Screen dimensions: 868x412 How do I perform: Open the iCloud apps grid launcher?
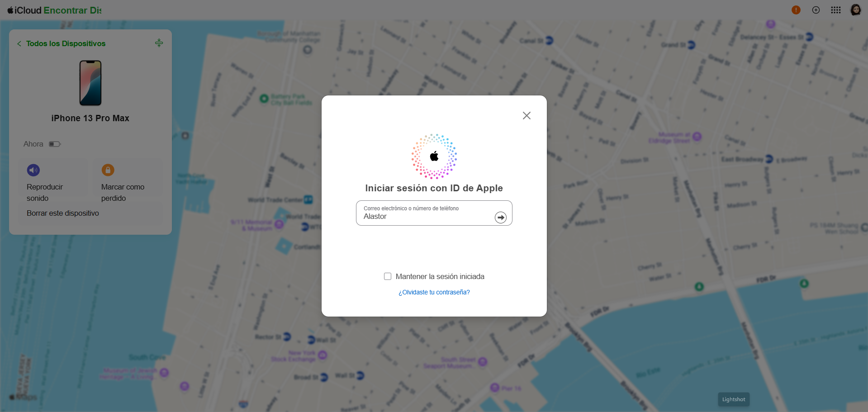(836, 10)
